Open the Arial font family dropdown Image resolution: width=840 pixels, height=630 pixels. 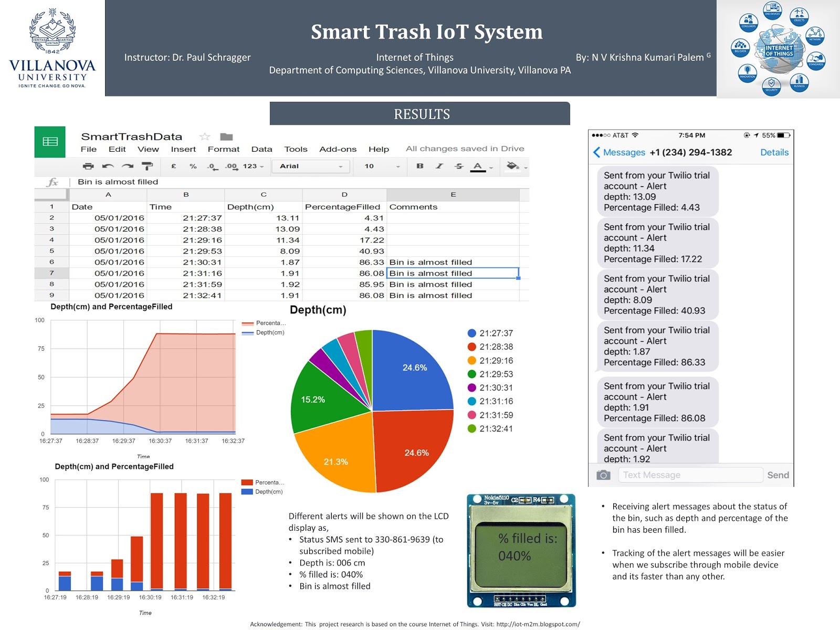coord(311,166)
